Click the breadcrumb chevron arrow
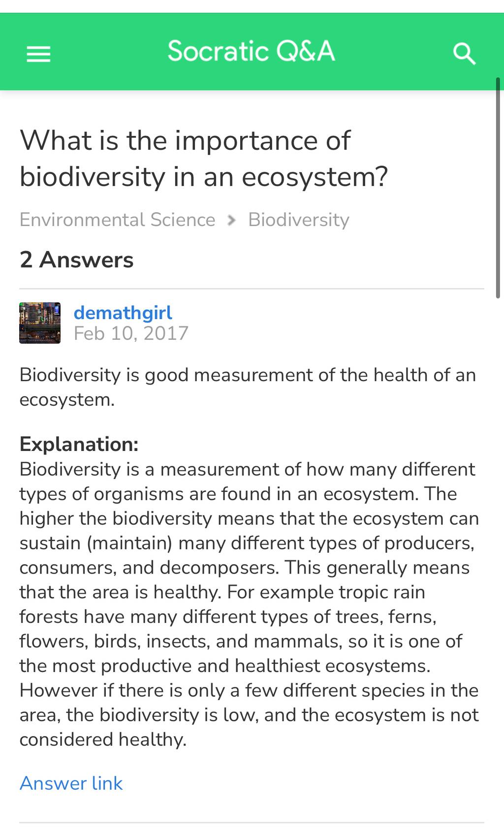This screenshot has width=504, height=836. tap(231, 220)
